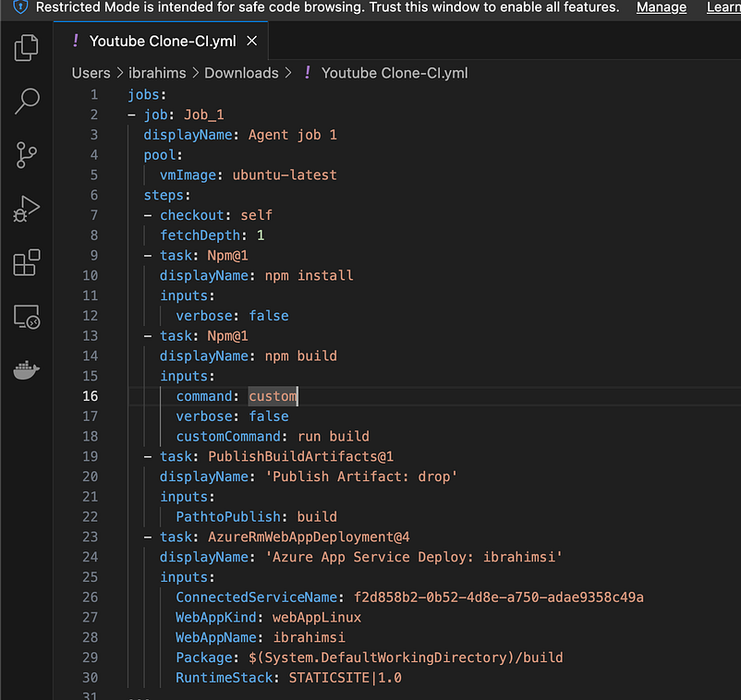Viewport: 741px width, 700px height.
Task: Click 'npm install' display name value
Action: 309,276
